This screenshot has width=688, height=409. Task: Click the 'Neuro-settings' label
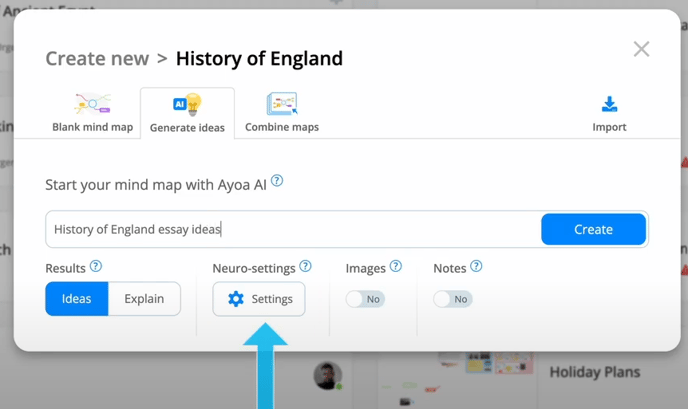coord(254,268)
